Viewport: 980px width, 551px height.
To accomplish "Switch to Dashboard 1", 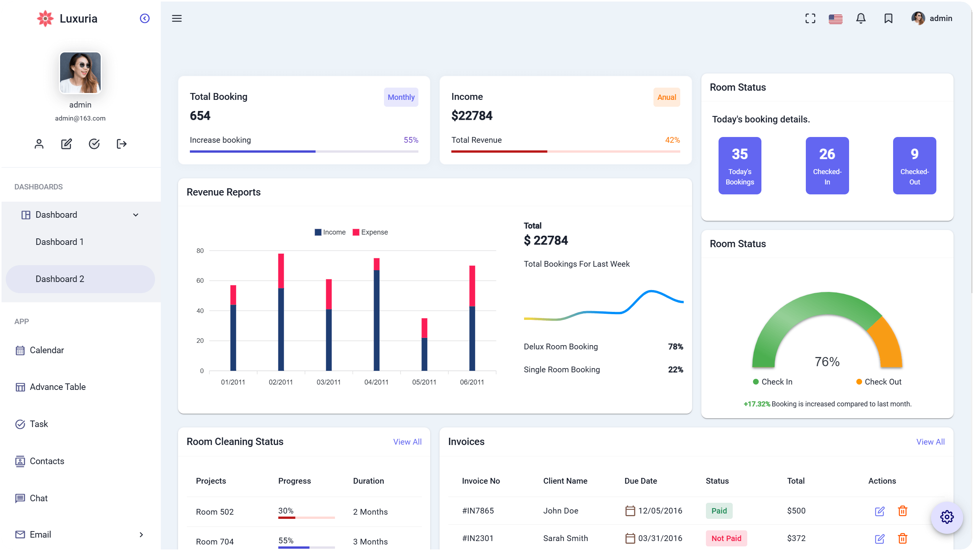I will pyautogui.click(x=60, y=241).
